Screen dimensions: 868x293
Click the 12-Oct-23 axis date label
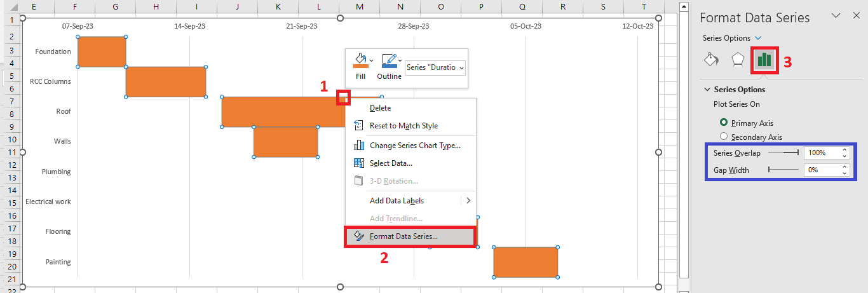[x=637, y=27]
